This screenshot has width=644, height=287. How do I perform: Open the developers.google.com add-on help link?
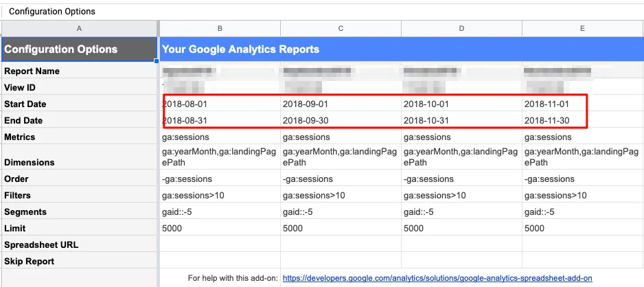pos(437,278)
